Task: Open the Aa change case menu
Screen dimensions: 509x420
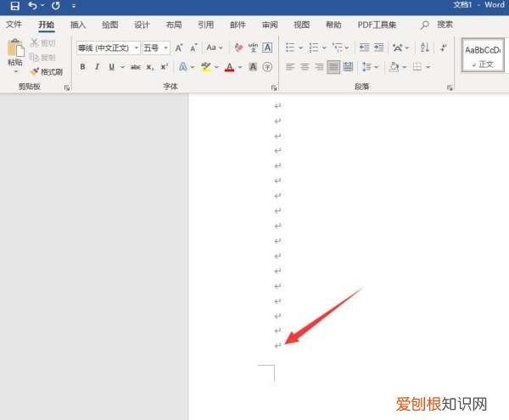Action: 215,48
